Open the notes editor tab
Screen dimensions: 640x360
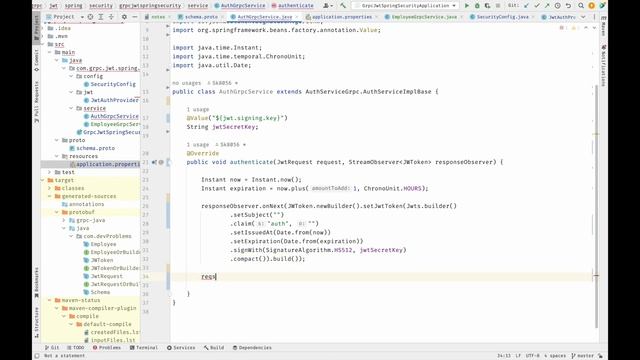point(158,17)
